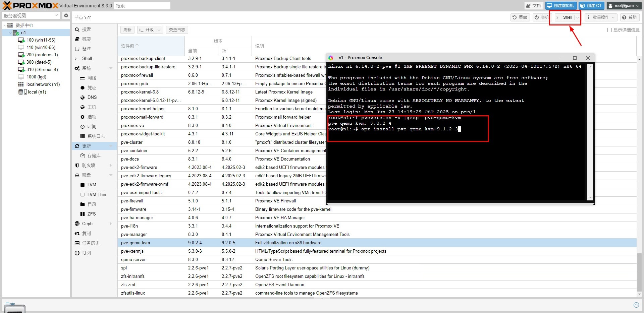The image size is (644, 313).
Task: Collapse the 磁盘 section arrow
Action: pos(111,175)
